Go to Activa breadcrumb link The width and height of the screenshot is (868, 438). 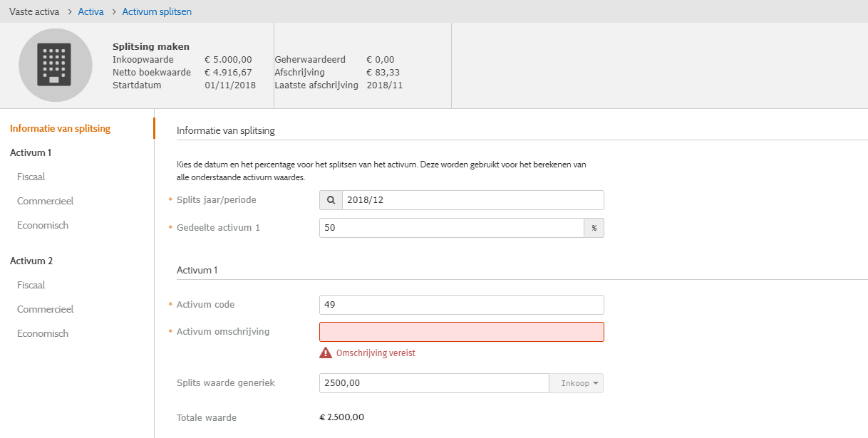coord(91,11)
